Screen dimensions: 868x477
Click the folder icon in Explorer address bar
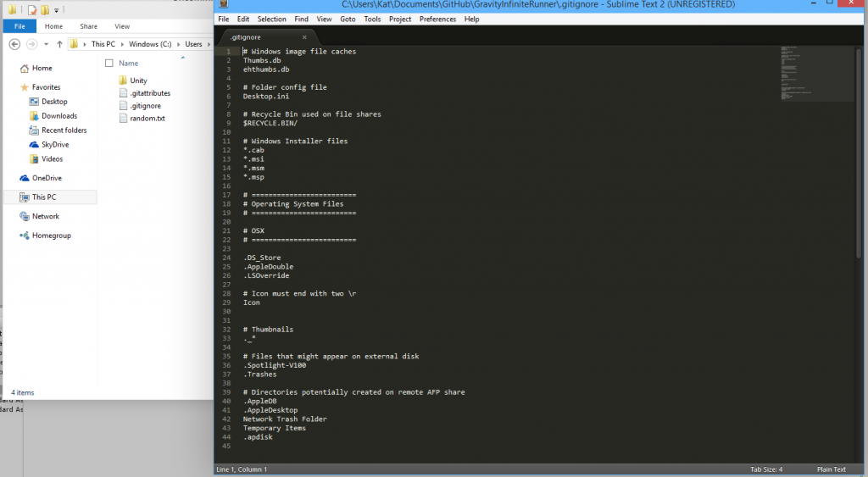[74, 44]
